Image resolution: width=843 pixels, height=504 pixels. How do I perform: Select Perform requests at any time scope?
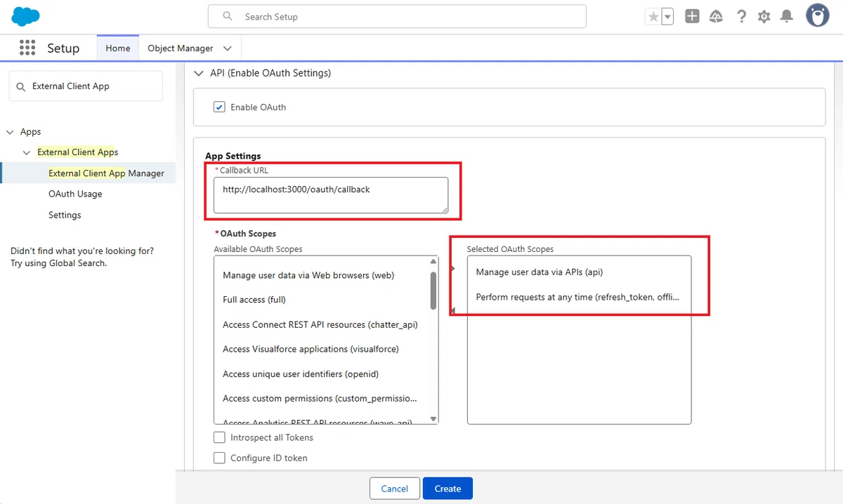pos(579,297)
